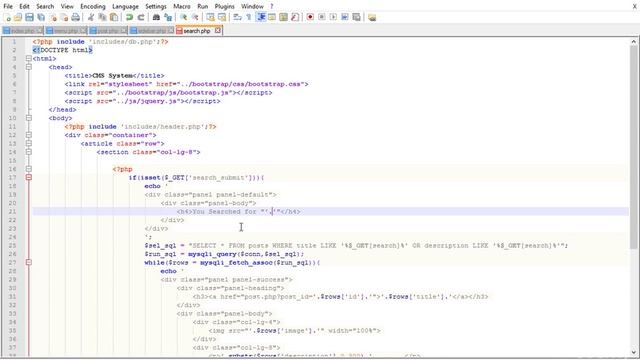Click the '$sel_sql' variable on line 25

coord(160,245)
